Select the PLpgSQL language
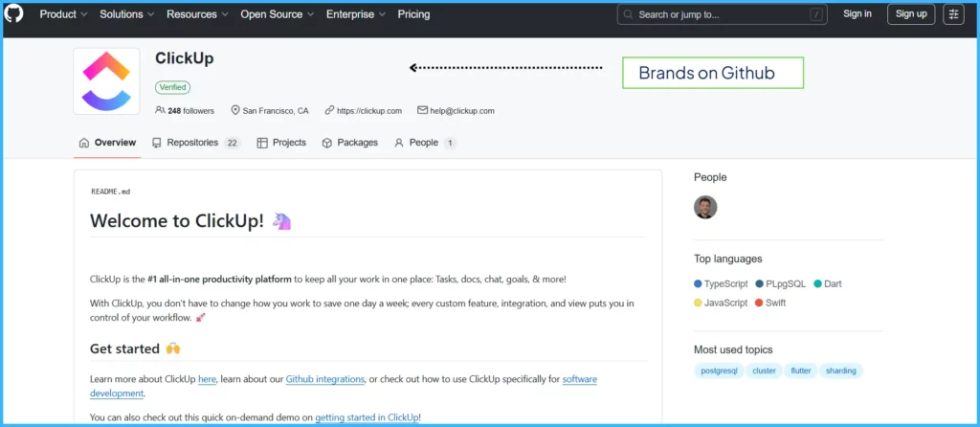Viewport: 980px width, 427px height. [x=786, y=283]
